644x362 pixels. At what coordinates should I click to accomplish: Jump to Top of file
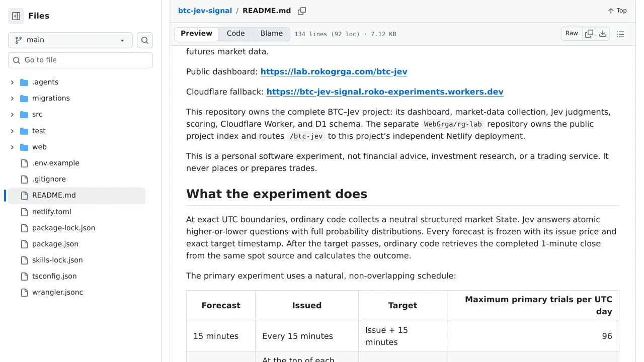click(617, 11)
